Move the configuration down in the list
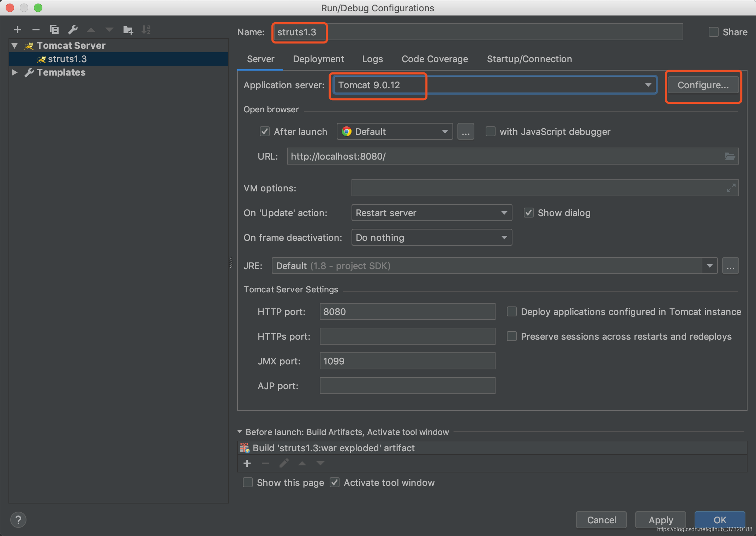Screen dimensions: 756x536 pyautogui.click(x=109, y=30)
